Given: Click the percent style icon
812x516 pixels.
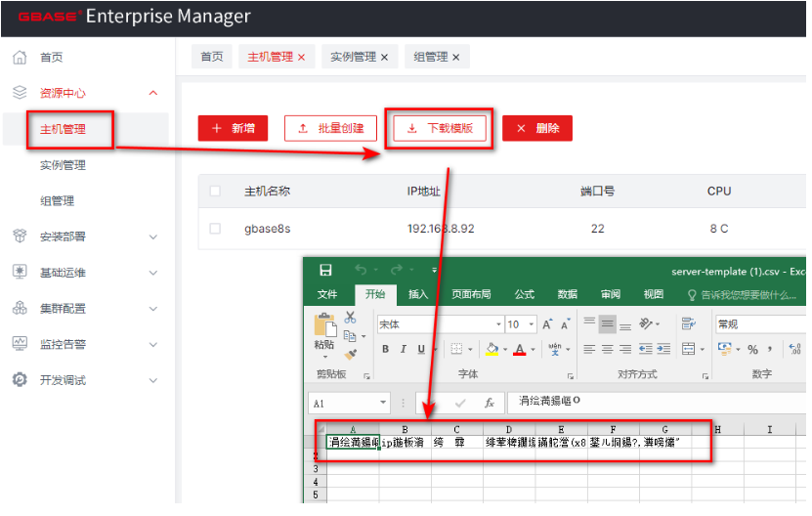Looking at the screenshot, I should pyautogui.click(x=752, y=349).
